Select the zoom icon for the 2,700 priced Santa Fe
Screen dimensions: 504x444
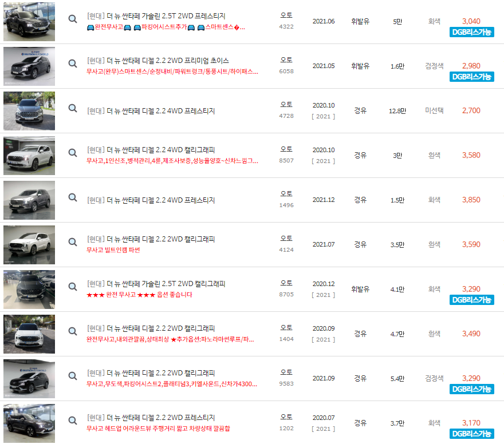coord(72,108)
